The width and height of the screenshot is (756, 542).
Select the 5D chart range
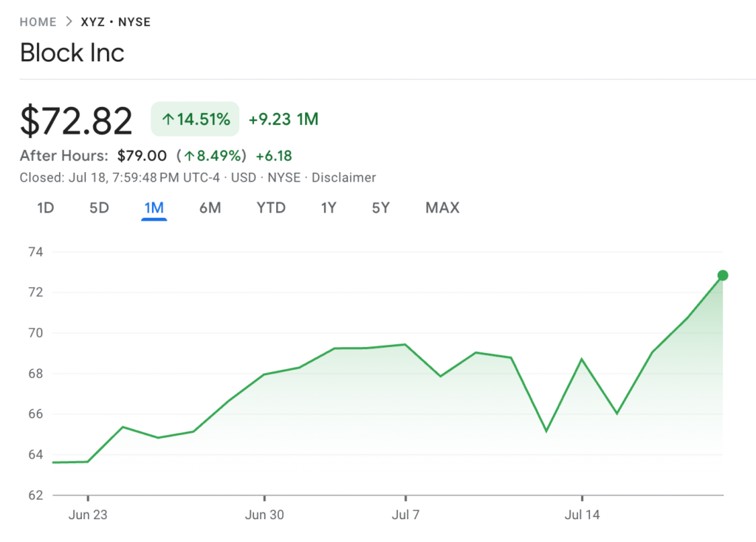(99, 207)
